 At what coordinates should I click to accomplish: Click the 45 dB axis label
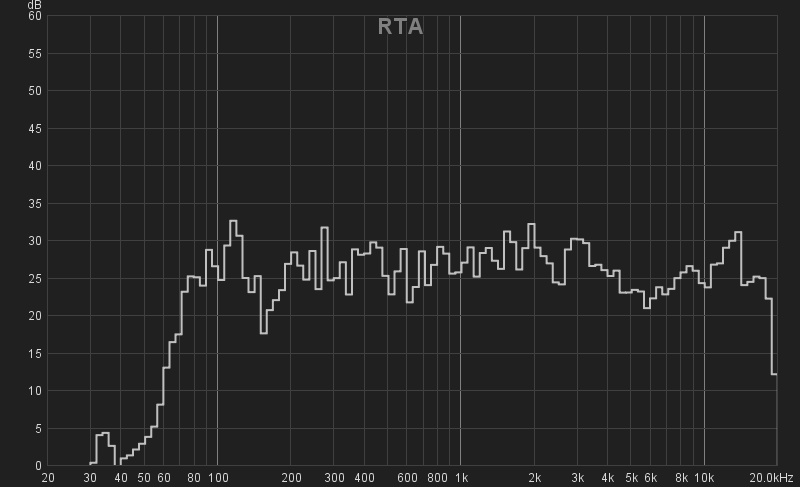pyautogui.click(x=35, y=129)
